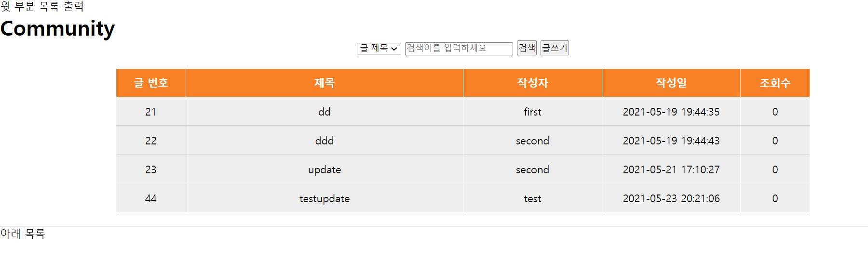Select post number 21 cell
The width and height of the screenshot is (868, 272).
[151, 112]
